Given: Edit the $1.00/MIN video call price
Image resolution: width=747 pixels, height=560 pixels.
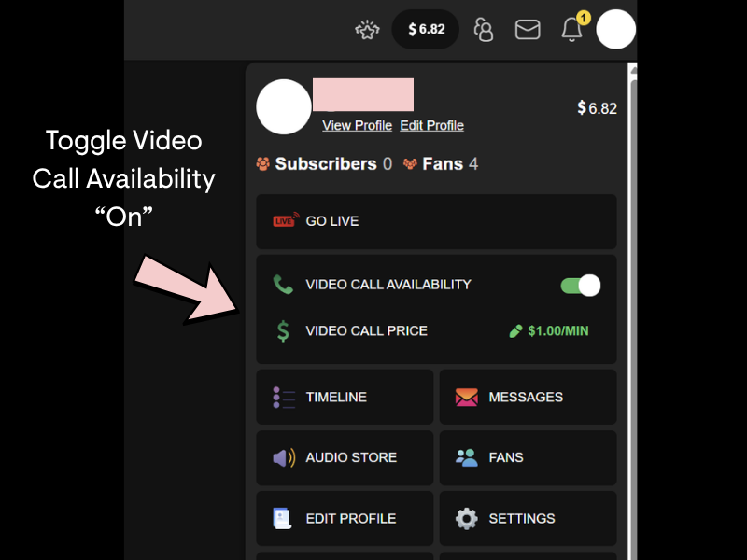Looking at the screenshot, I should coord(549,331).
